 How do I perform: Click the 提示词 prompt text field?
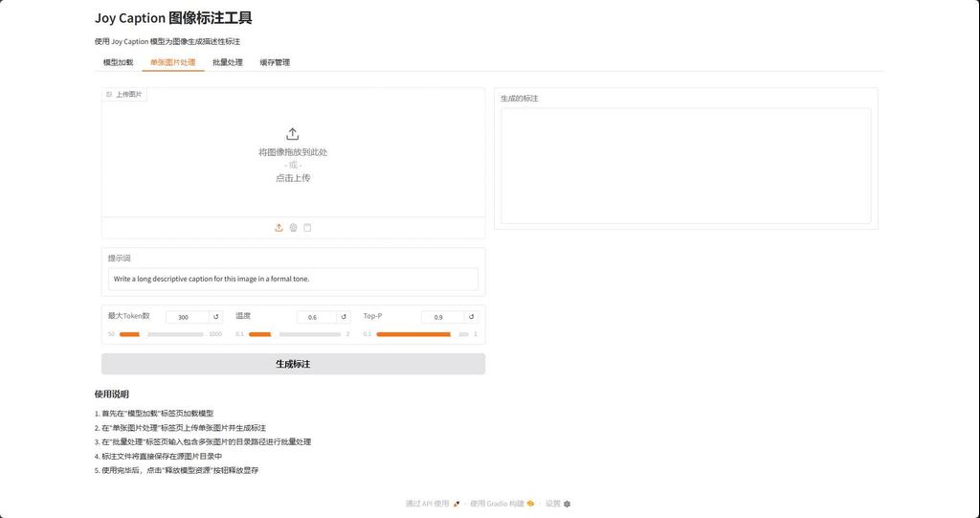point(293,279)
